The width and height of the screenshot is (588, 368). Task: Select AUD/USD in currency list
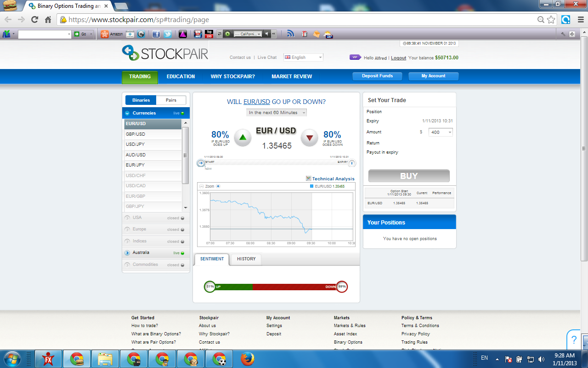(153, 155)
